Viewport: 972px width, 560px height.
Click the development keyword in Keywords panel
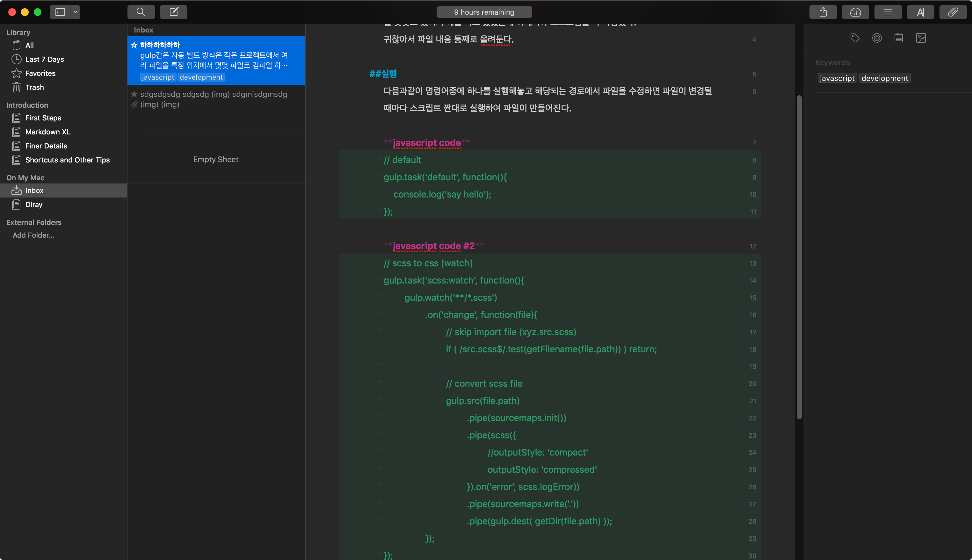(x=885, y=78)
